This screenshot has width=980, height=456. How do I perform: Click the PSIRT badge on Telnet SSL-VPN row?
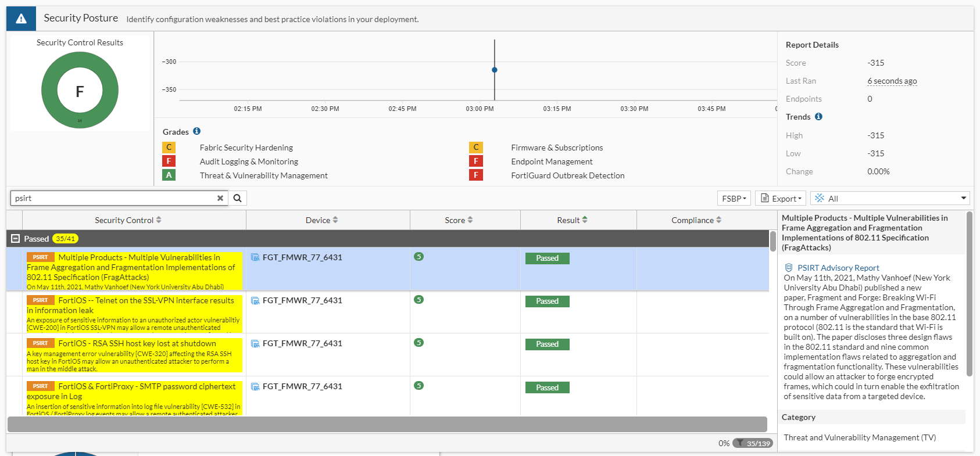click(41, 300)
